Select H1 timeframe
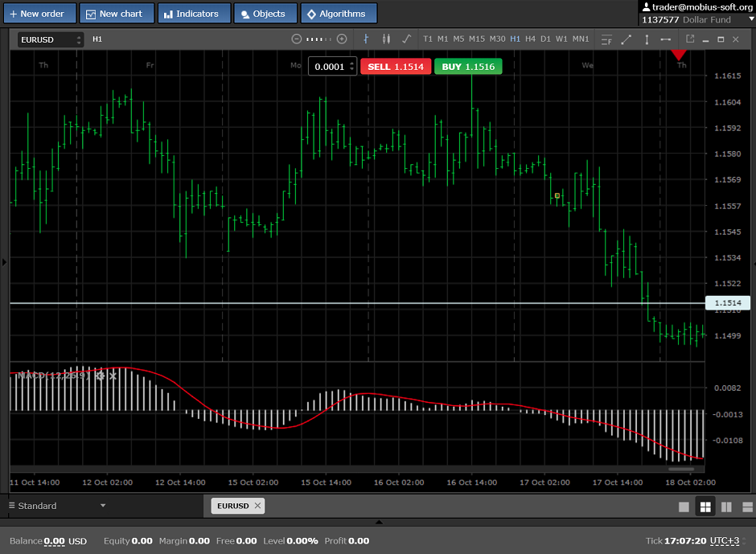The image size is (756, 554). [x=516, y=39]
